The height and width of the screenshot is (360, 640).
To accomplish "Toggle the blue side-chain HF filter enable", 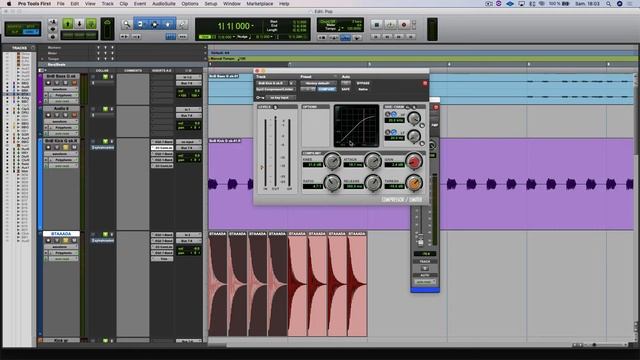I will [x=393, y=114].
